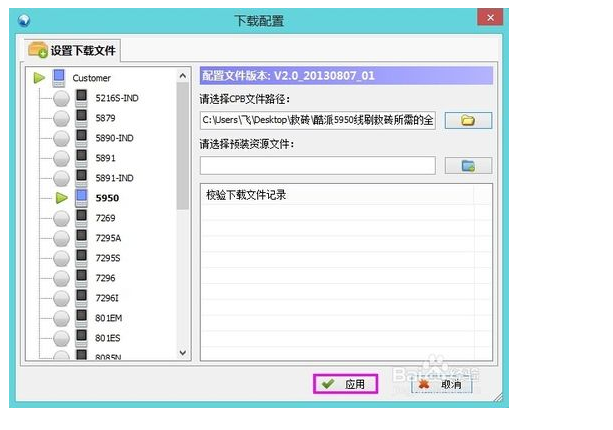Click the CPB file path input field
This screenshot has width=613, height=430.
pos(318,120)
